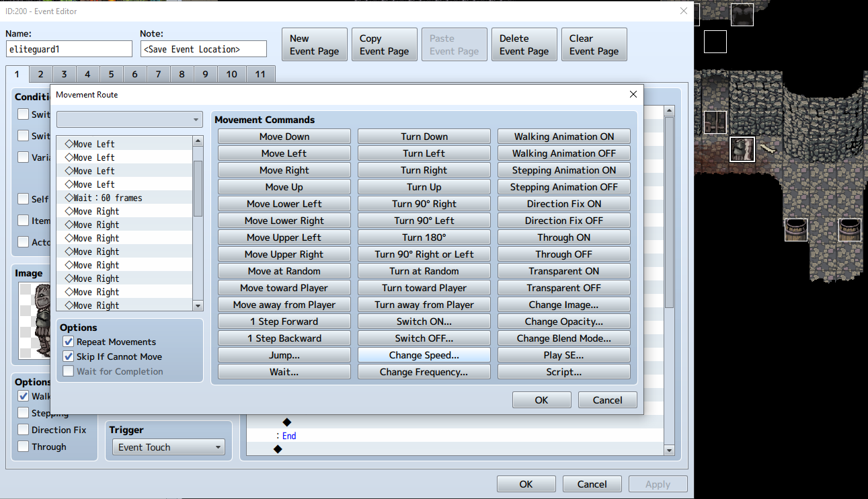Add a 1 Step Forward command
868x499 pixels.
pos(284,321)
